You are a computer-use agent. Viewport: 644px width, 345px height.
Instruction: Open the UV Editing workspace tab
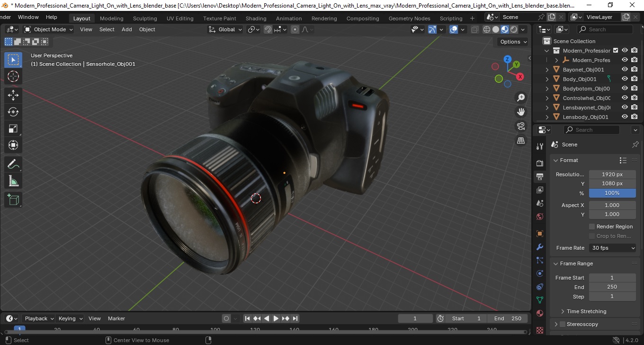point(180,18)
